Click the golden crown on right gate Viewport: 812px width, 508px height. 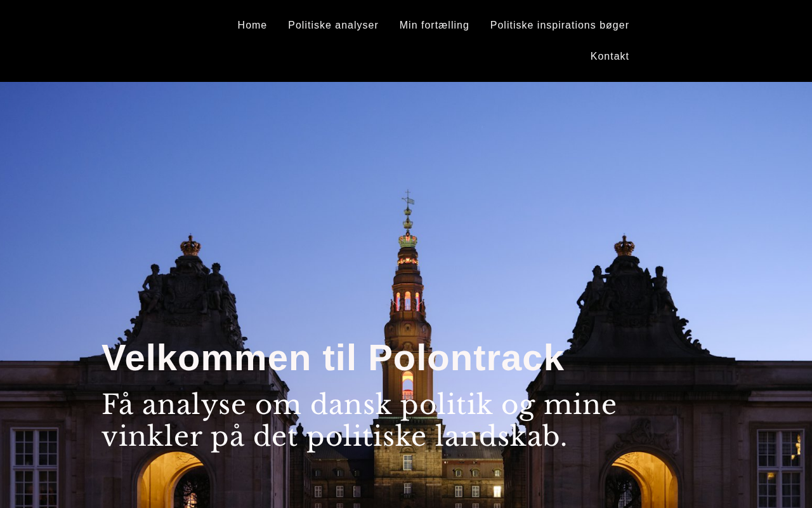tap(624, 245)
